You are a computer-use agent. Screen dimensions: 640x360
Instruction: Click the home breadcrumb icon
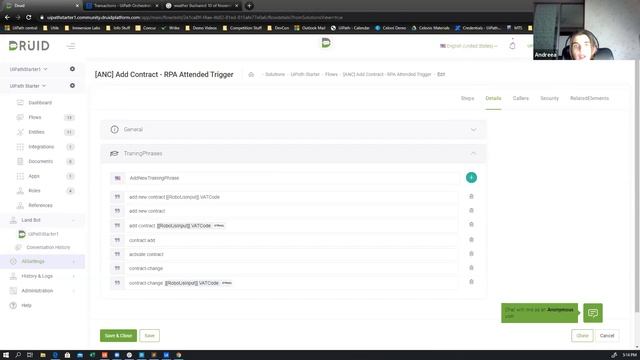(251, 74)
